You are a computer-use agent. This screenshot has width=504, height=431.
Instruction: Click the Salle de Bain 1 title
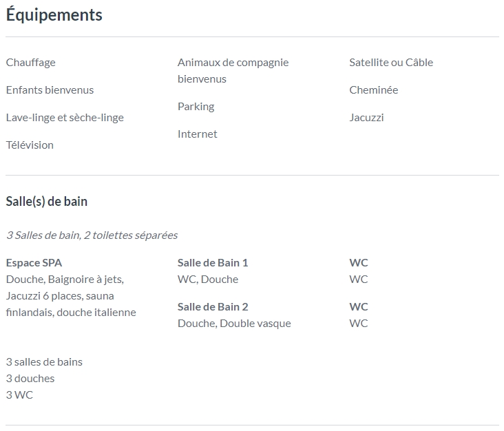tap(213, 263)
